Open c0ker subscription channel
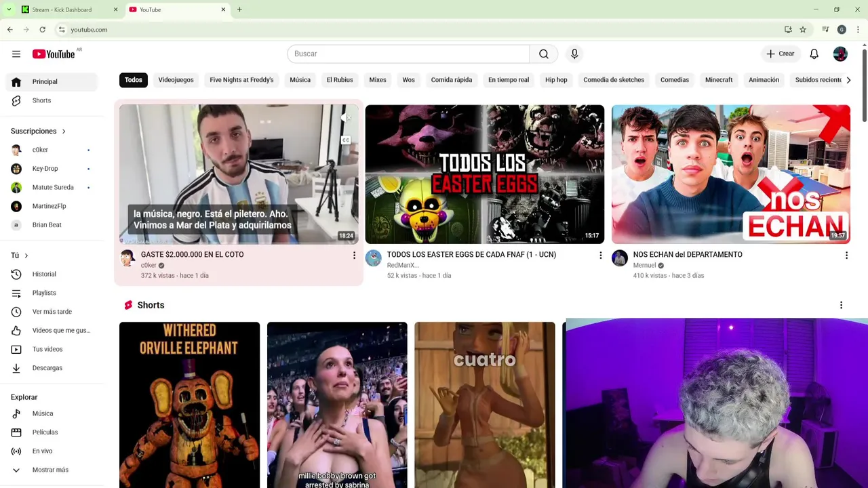868x488 pixels. point(52,150)
